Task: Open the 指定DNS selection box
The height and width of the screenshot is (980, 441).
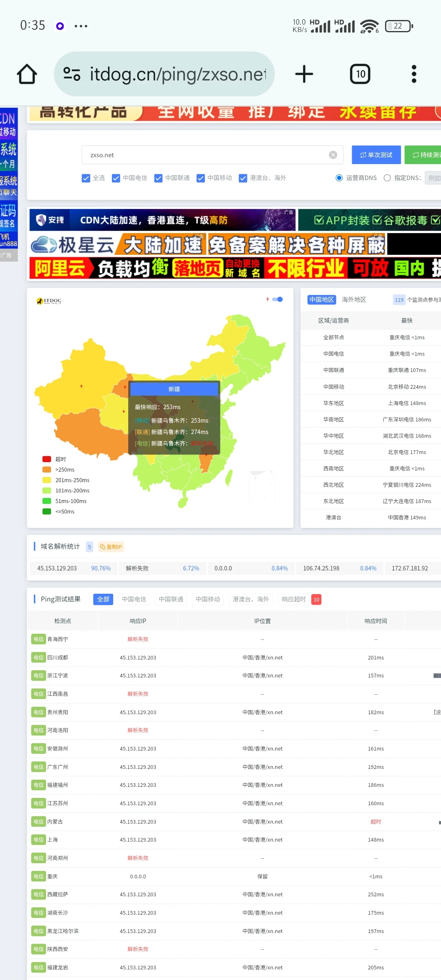Action: [x=433, y=178]
